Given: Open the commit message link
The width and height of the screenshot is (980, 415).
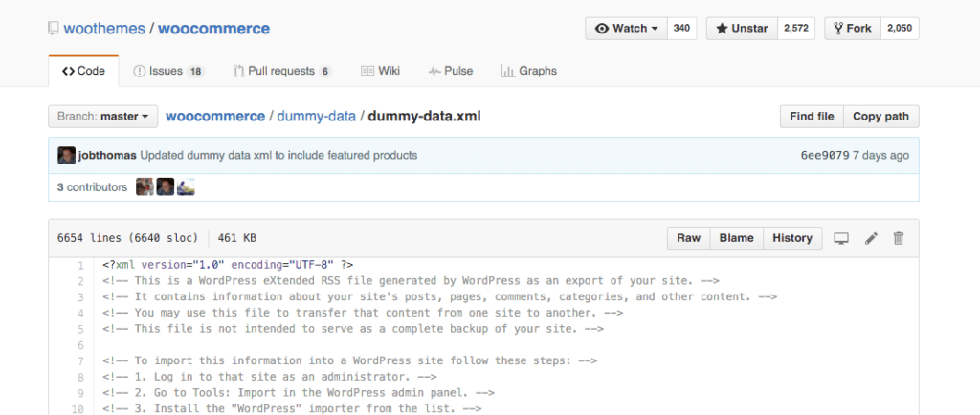Looking at the screenshot, I should tap(278, 156).
